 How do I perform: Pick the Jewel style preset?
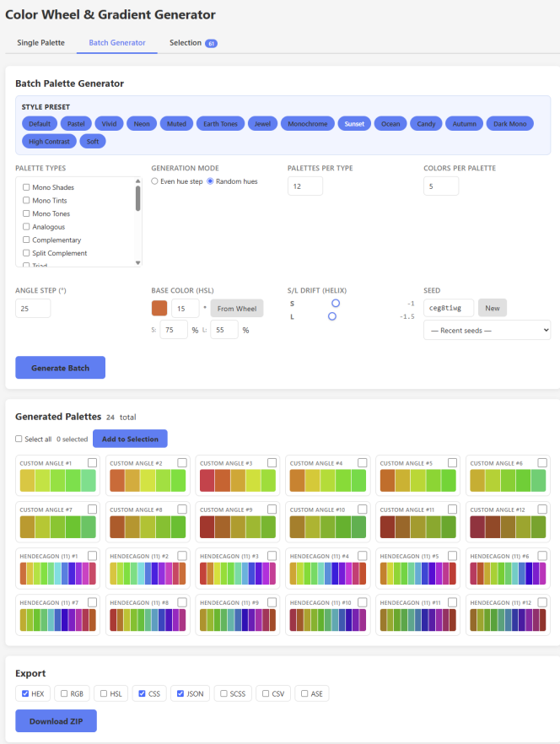[x=262, y=124]
